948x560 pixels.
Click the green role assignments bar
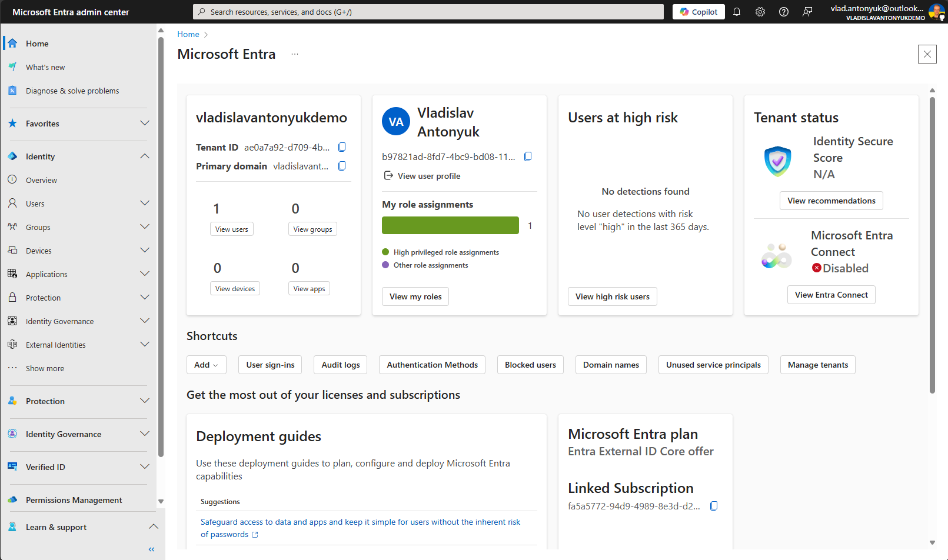click(450, 225)
